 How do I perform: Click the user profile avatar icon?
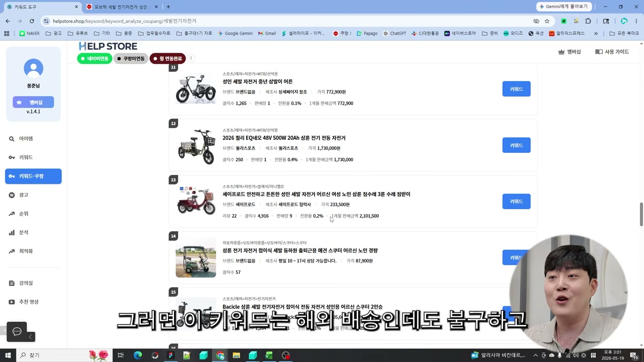point(33,68)
